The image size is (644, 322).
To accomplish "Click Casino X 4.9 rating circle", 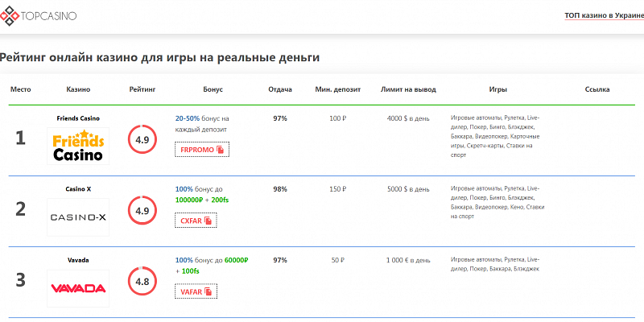I will coord(142,211).
